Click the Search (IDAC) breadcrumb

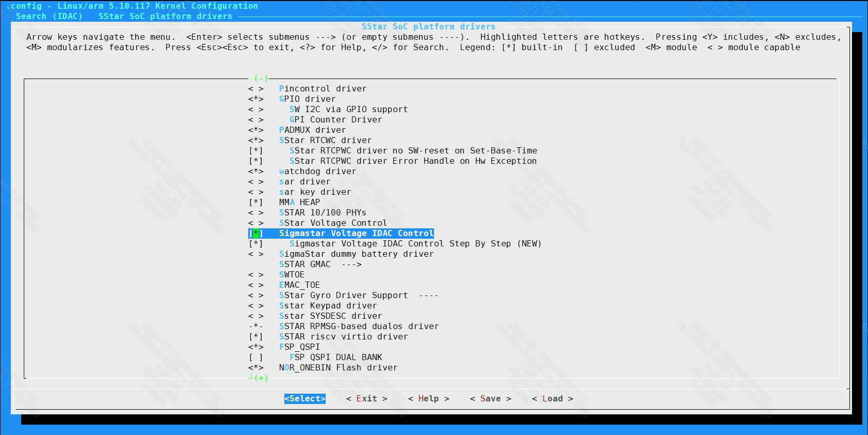[x=49, y=17]
